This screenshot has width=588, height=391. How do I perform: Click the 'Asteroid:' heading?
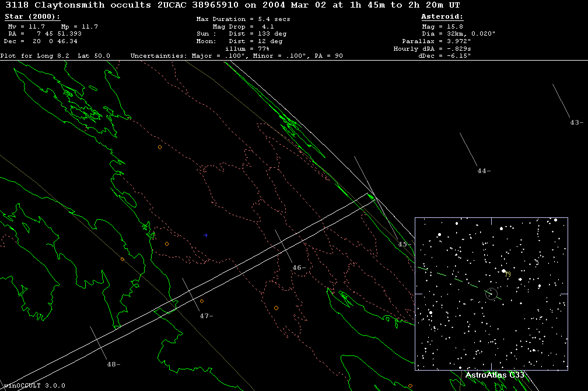(442, 17)
